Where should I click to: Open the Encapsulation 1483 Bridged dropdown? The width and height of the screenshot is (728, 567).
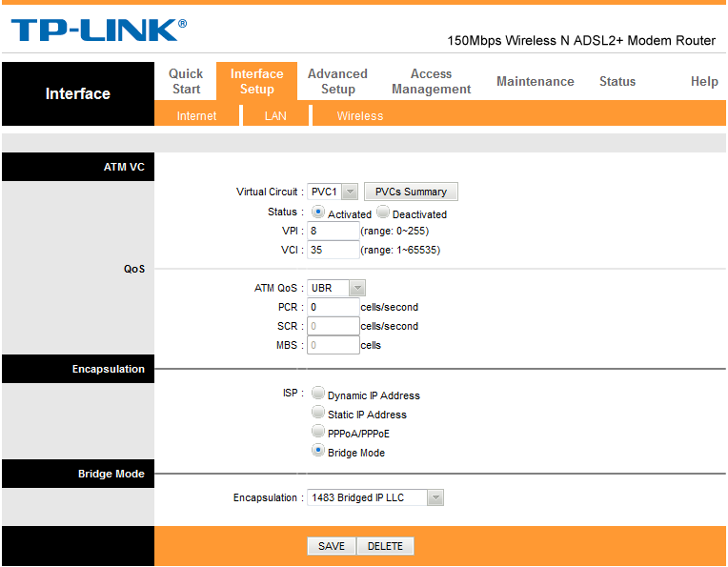click(375, 497)
